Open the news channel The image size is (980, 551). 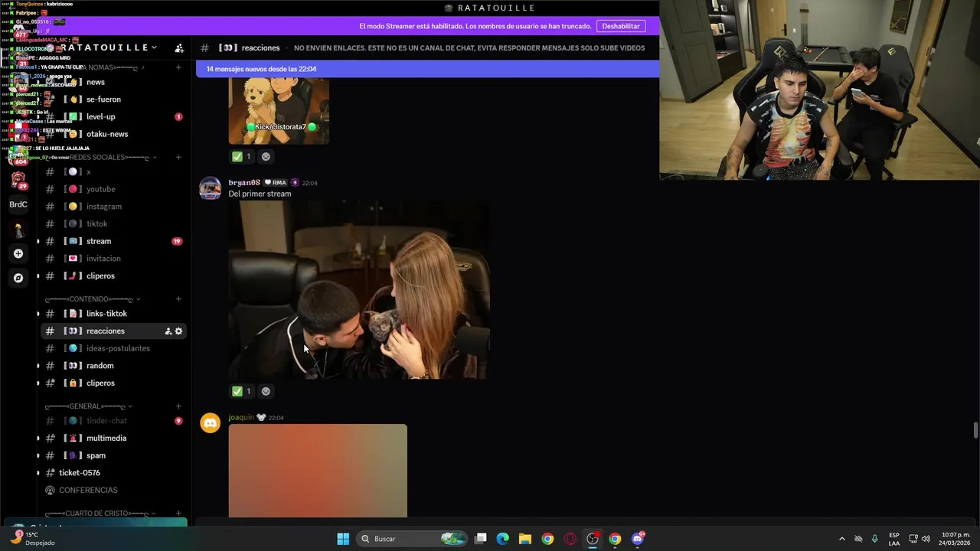pyautogui.click(x=113, y=82)
